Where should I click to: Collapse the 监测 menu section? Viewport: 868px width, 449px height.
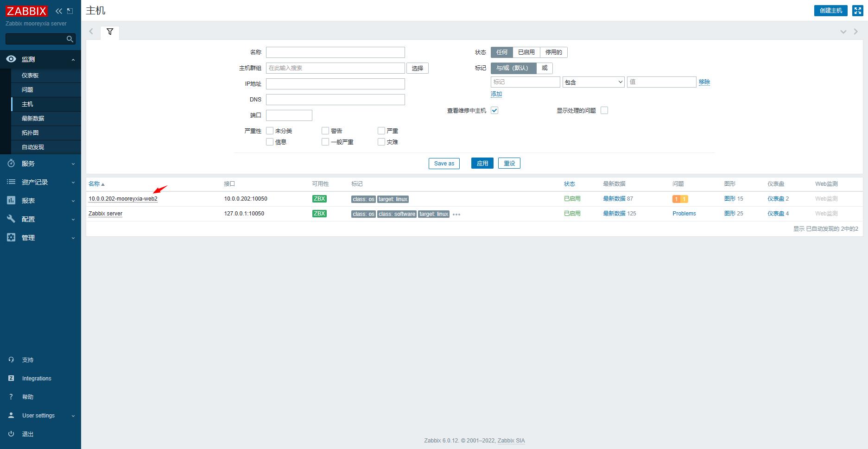pyautogui.click(x=73, y=59)
